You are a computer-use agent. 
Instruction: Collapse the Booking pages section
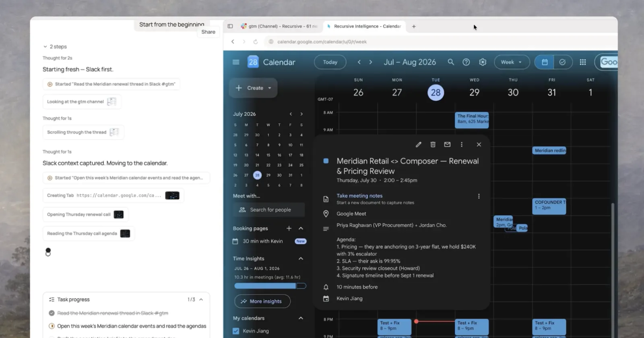tap(301, 228)
